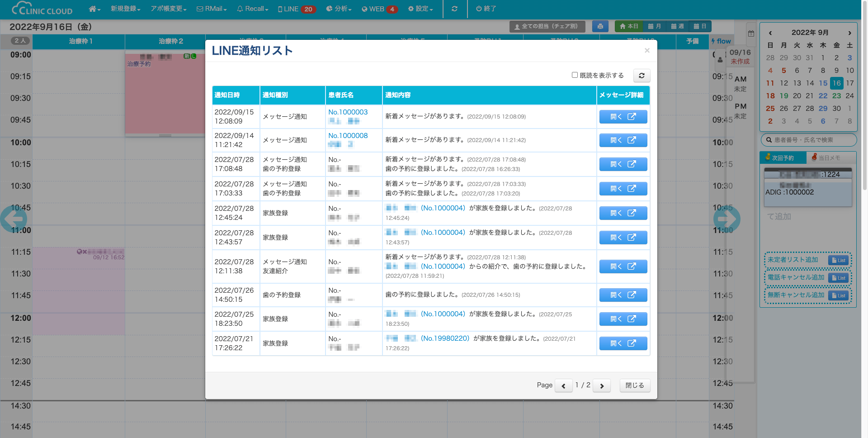Click the top navbar reload icon
868x438 pixels.
(x=454, y=9)
